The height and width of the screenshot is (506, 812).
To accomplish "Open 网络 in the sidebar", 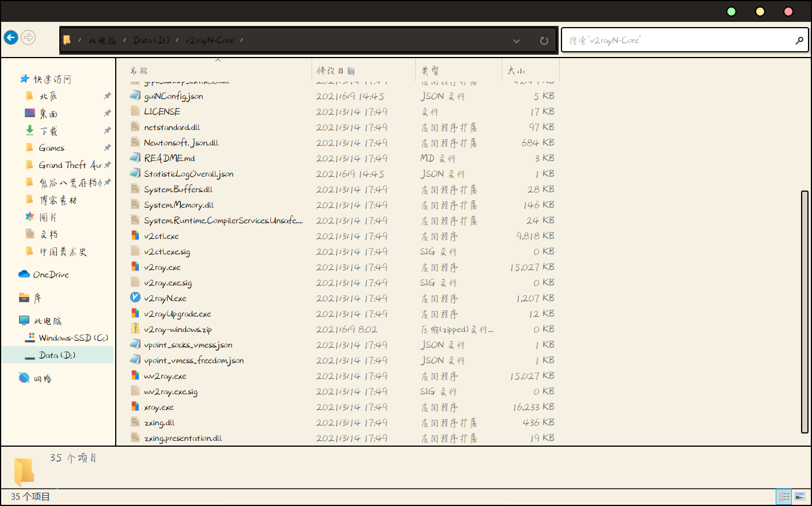I will click(x=43, y=378).
